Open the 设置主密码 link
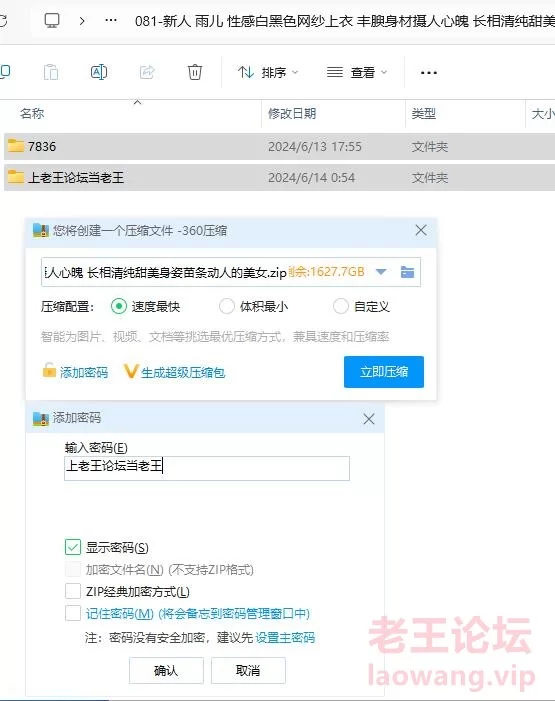555x701 pixels. [285, 638]
